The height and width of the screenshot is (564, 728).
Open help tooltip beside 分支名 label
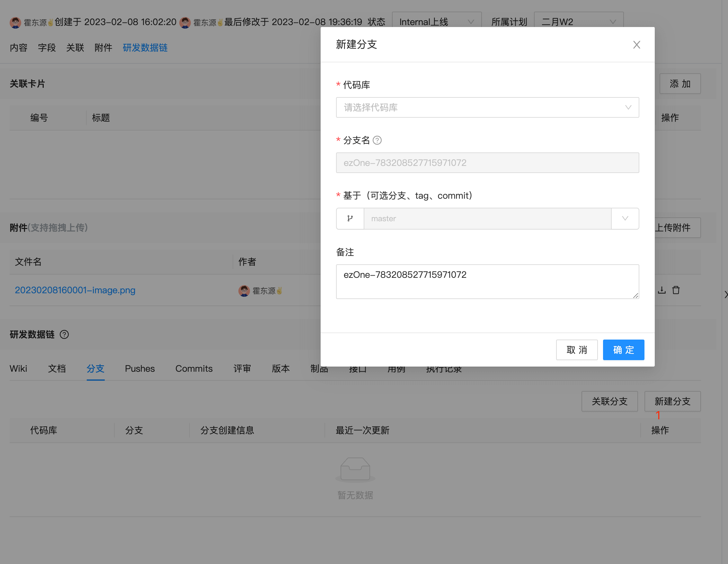point(378,141)
